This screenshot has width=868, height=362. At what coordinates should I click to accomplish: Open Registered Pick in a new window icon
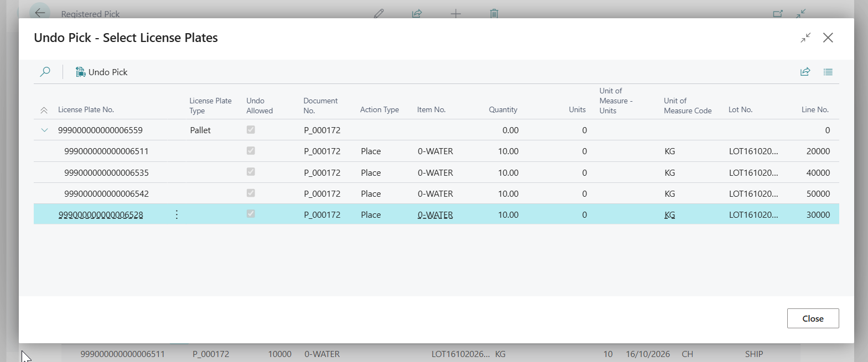[778, 13]
